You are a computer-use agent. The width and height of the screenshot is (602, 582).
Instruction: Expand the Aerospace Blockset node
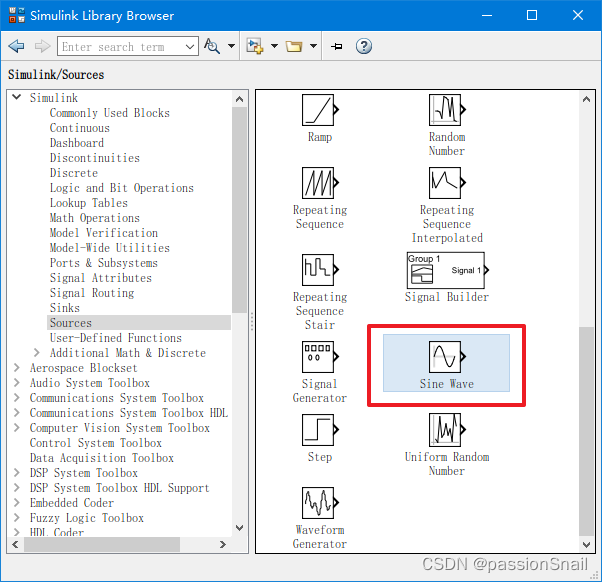coord(17,367)
